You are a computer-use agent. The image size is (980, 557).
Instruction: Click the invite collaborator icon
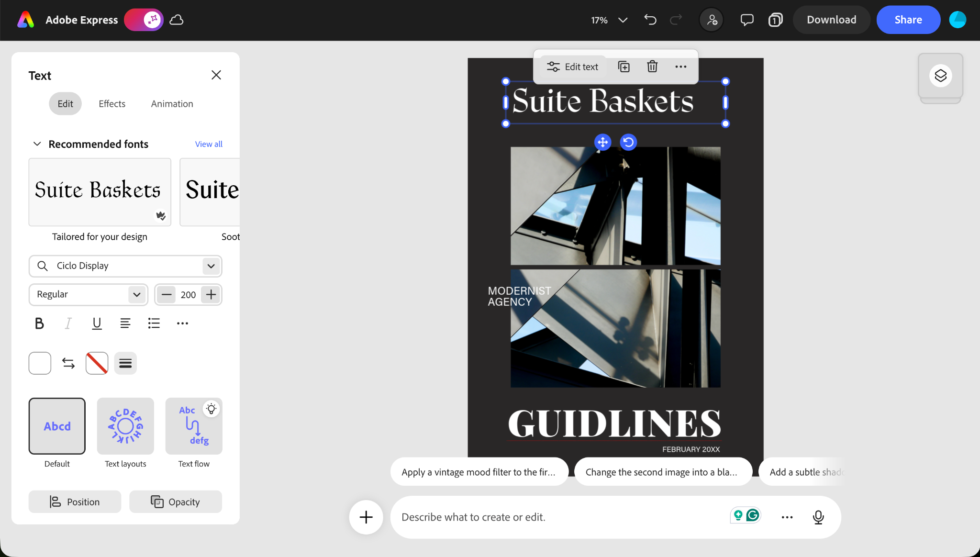pos(712,20)
